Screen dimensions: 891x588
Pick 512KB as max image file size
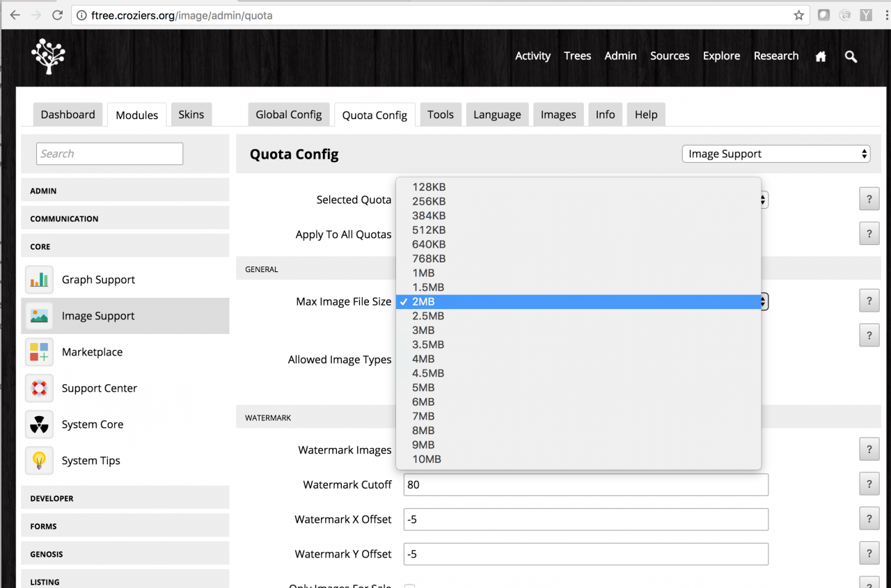(x=428, y=230)
